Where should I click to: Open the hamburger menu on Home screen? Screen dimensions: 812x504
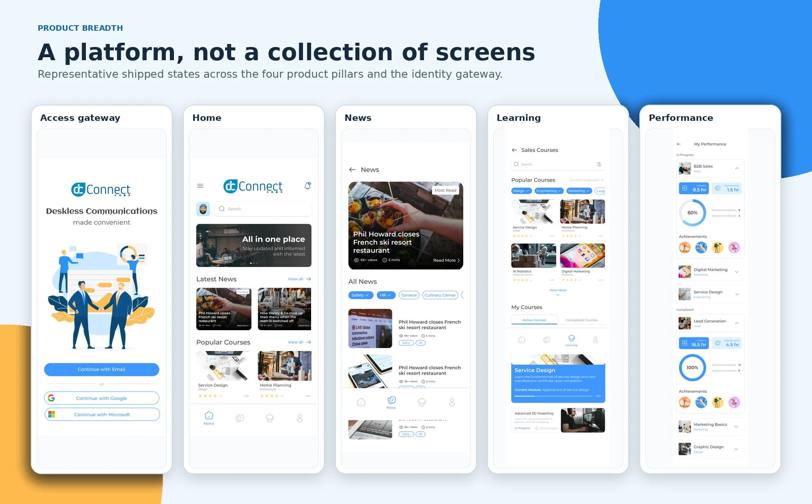(200, 186)
